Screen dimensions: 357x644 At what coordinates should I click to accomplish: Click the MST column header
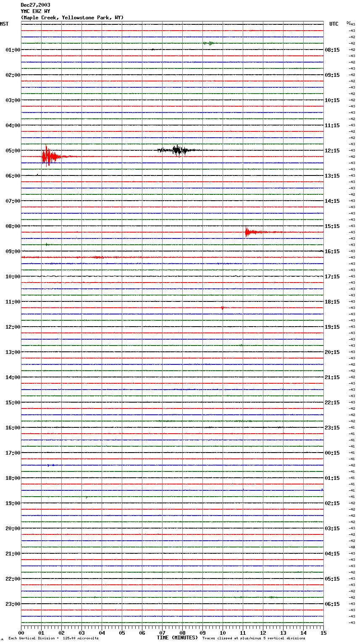pos(4,24)
